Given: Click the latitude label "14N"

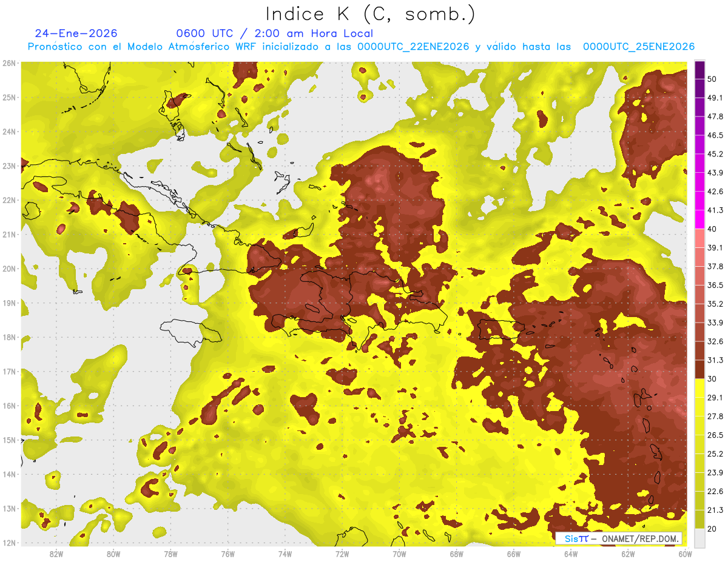Looking at the screenshot, I should pyautogui.click(x=9, y=474).
